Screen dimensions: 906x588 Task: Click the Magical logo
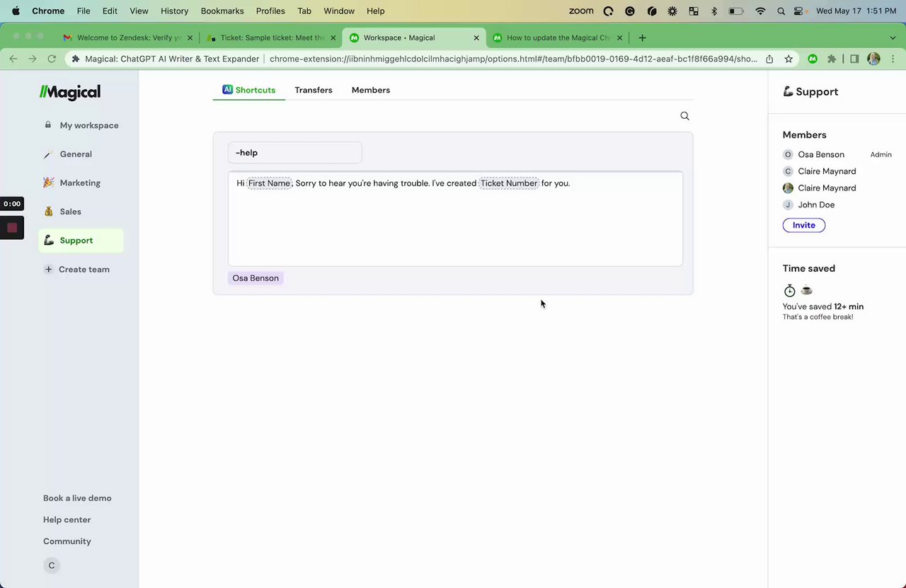[69, 92]
